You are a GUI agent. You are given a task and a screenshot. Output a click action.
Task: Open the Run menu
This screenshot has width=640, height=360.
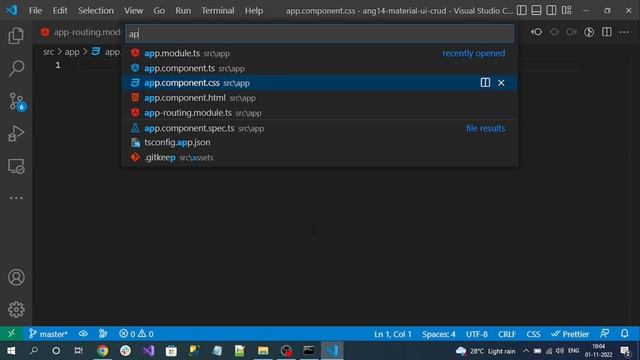coord(183,11)
